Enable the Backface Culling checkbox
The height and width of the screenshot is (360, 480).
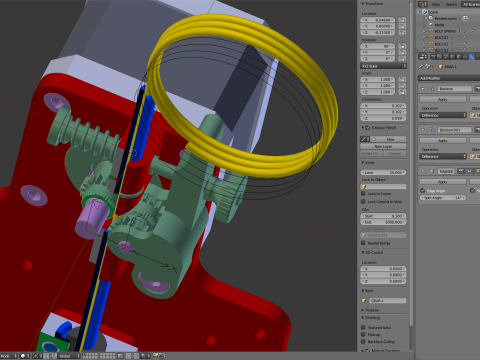pos(364,342)
